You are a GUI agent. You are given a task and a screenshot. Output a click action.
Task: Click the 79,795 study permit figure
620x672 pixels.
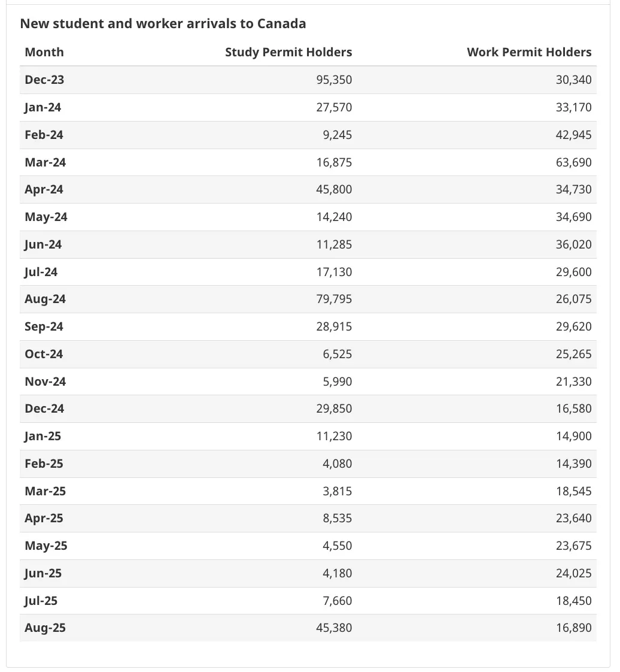click(334, 299)
